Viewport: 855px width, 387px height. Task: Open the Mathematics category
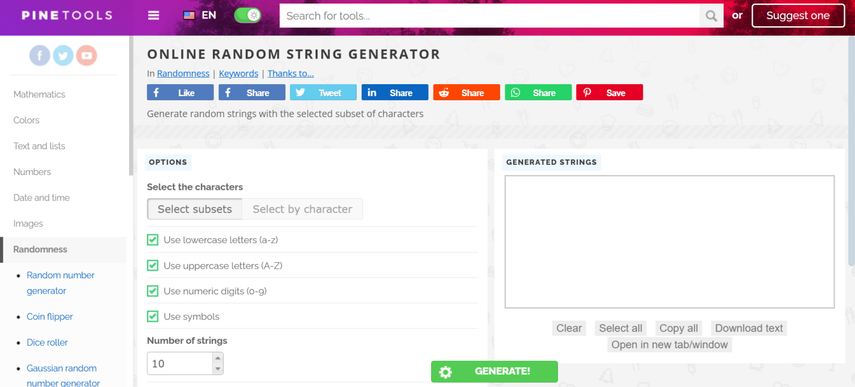[x=39, y=94]
